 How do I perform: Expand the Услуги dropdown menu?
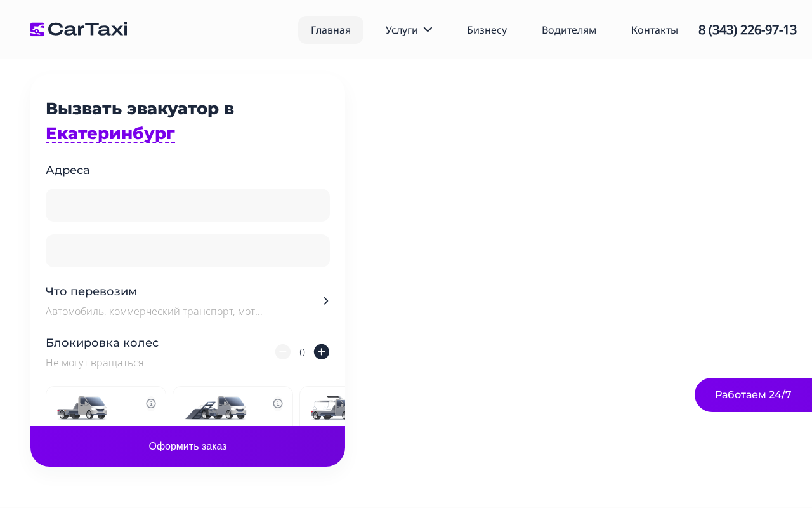pos(409,30)
